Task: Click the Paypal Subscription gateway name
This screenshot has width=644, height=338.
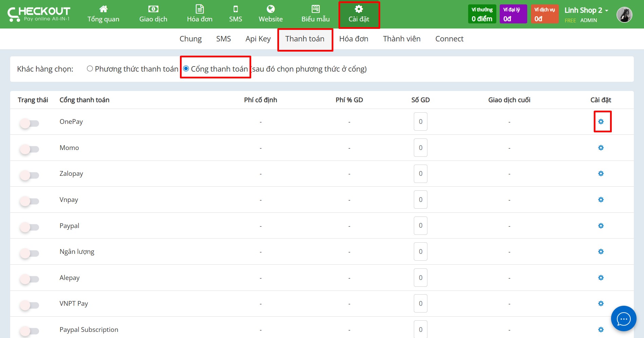Action: (89, 330)
